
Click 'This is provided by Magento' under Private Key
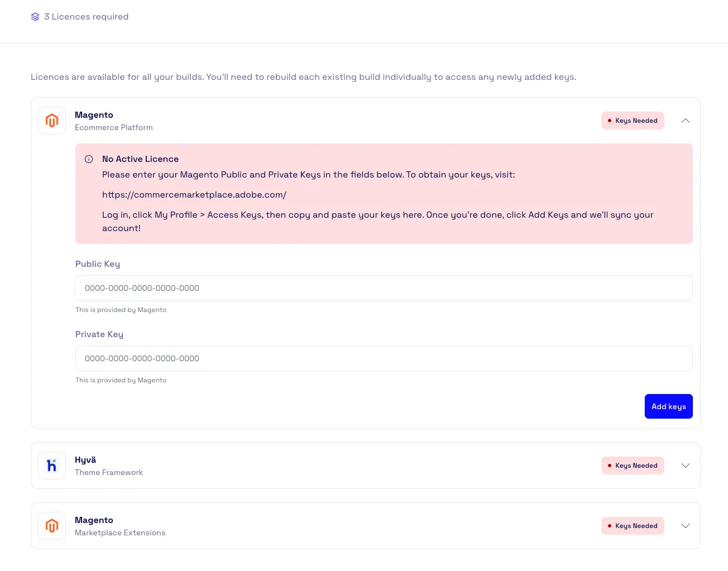[x=121, y=380]
